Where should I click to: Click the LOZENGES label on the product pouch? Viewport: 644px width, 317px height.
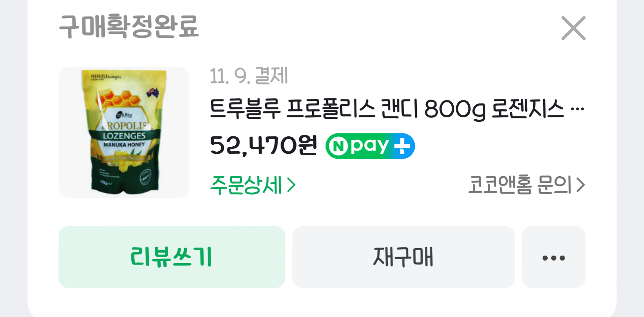124,136
